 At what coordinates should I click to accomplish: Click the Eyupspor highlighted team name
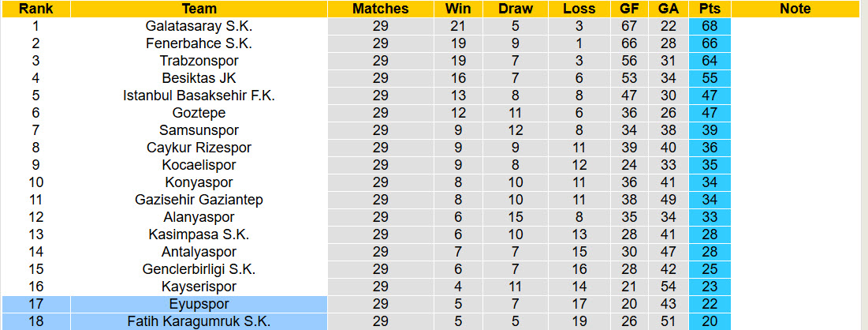tap(199, 304)
